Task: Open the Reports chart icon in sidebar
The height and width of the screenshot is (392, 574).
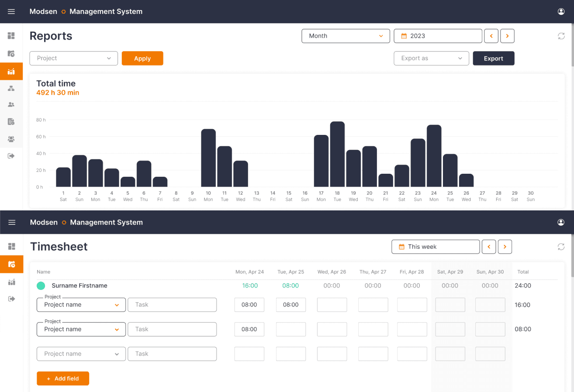Action: pyautogui.click(x=12, y=71)
